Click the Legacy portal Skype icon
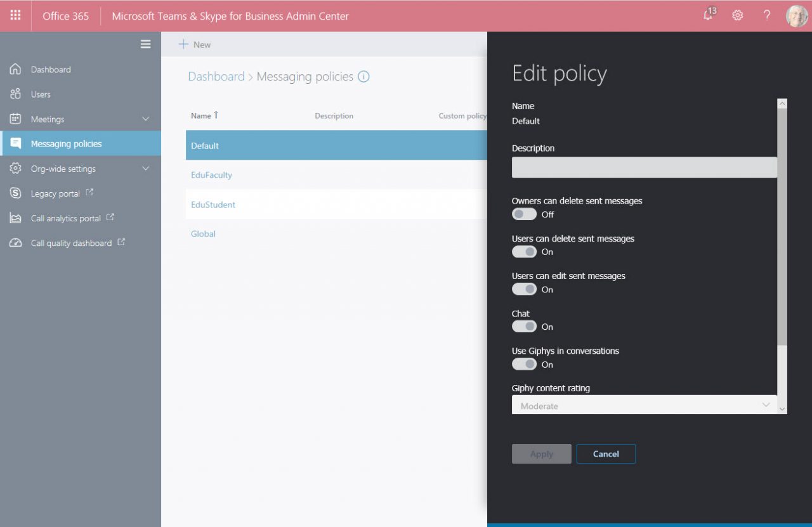Viewport: 812px width, 527px height. [16, 193]
